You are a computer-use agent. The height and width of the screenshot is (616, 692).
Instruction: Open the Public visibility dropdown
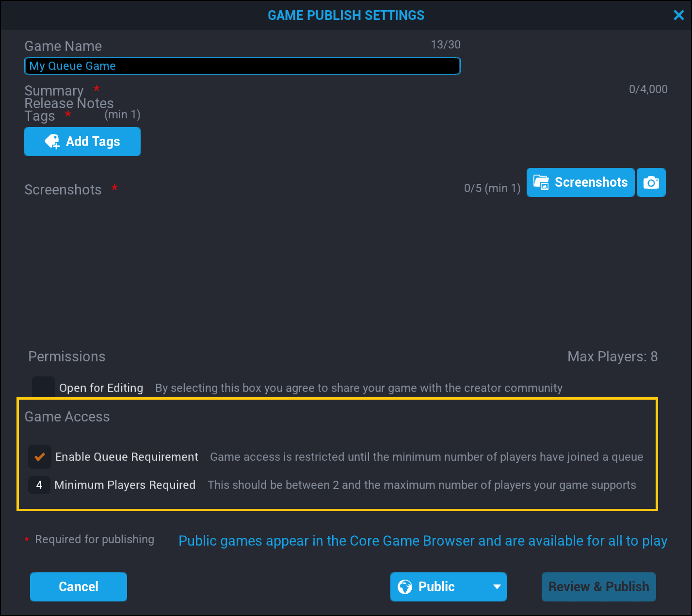(x=448, y=586)
